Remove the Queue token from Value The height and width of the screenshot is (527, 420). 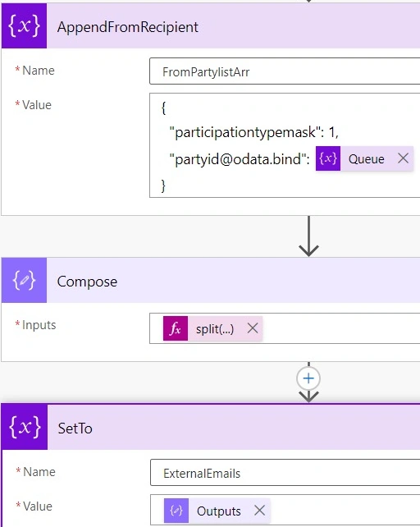[403, 158]
